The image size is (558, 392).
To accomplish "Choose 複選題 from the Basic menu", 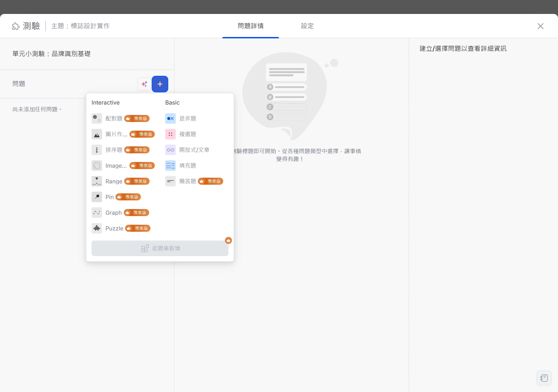I will point(188,134).
